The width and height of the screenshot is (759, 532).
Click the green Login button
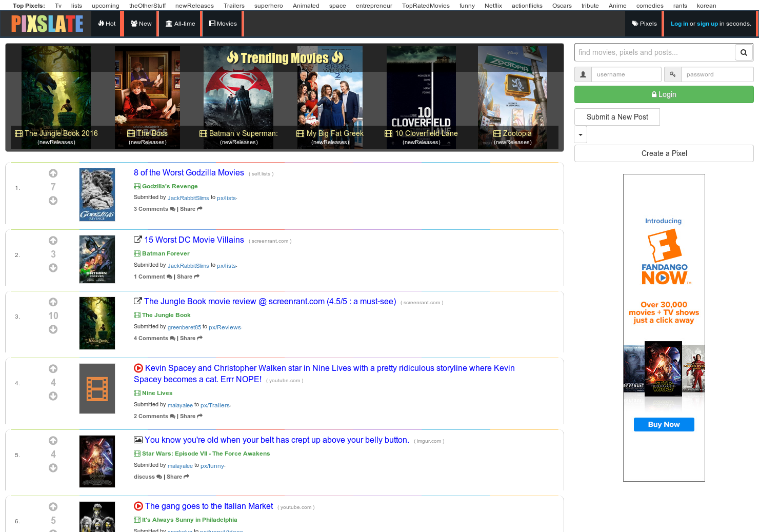coord(664,94)
